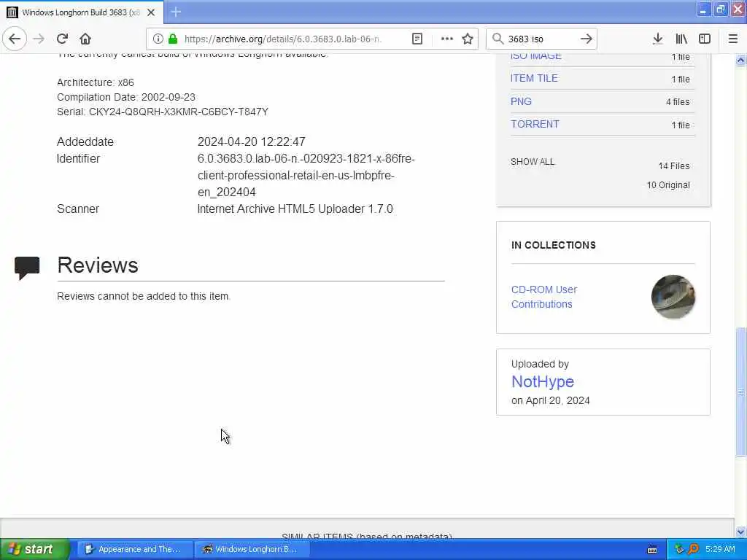The width and height of the screenshot is (747, 560).
Task: Open the Firefox home page
Action: tap(85, 39)
